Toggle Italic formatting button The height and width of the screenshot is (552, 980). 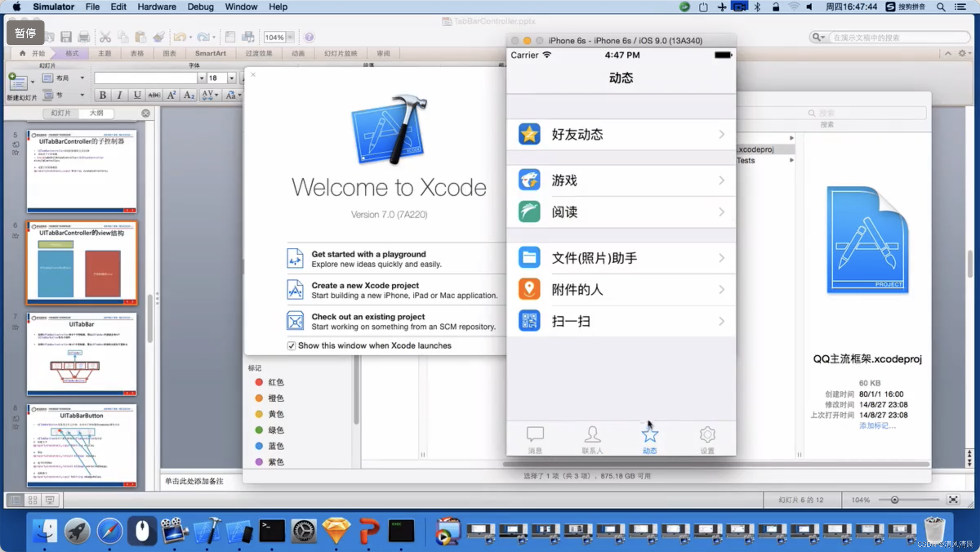tap(120, 95)
